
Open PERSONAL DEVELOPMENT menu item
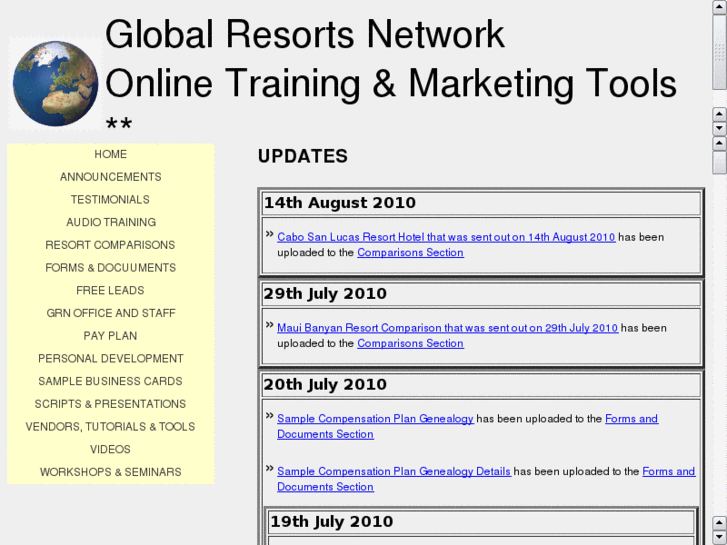110,359
